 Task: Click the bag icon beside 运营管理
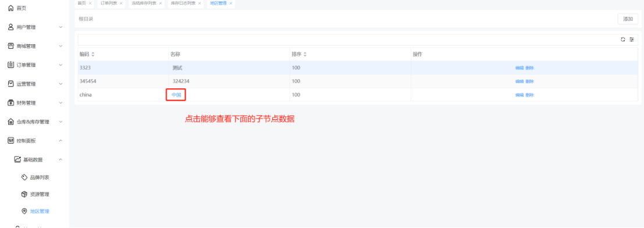click(11, 84)
